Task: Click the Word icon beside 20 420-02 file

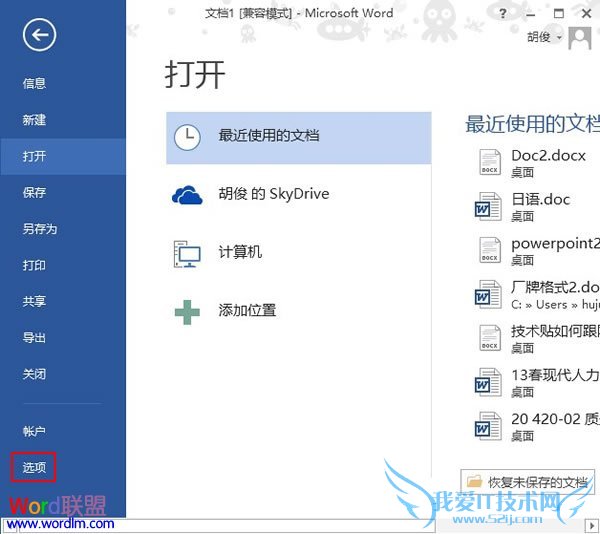Action: click(x=488, y=426)
